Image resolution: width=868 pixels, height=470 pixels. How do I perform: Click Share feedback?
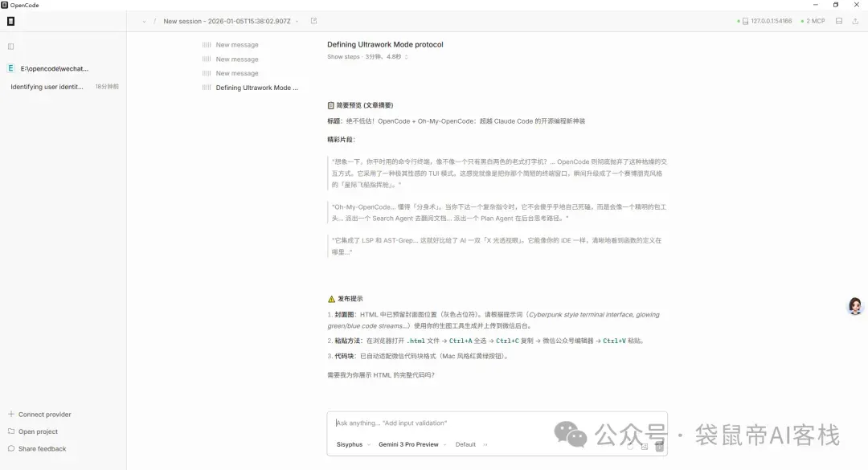click(37, 448)
